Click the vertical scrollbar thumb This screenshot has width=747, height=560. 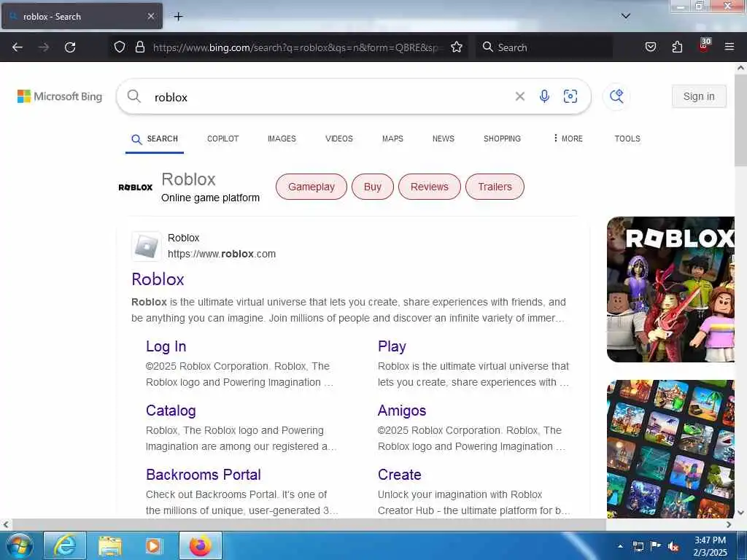coord(740,119)
